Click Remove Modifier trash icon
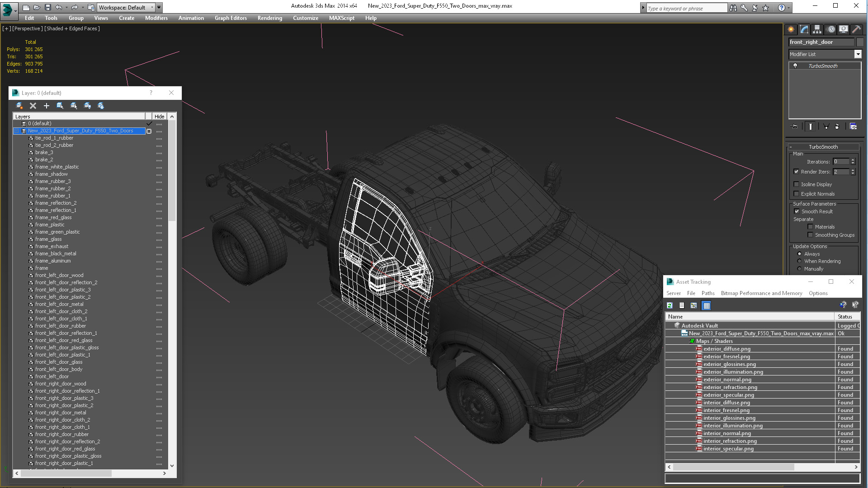868x488 pixels. click(837, 127)
